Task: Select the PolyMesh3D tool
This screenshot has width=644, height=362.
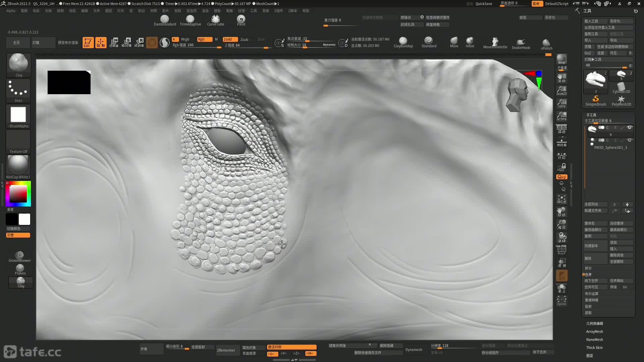Action: tap(621, 101)
